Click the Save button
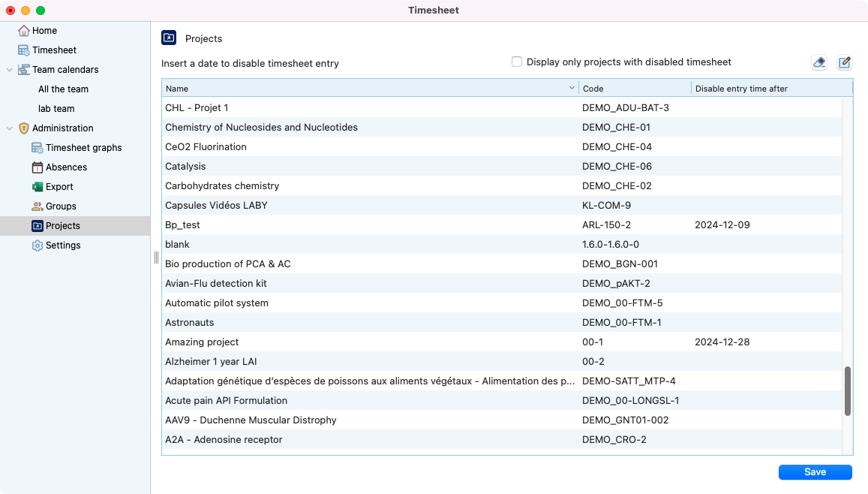The image size is (868, 494). pyautogui.click(x=815, y=471)
